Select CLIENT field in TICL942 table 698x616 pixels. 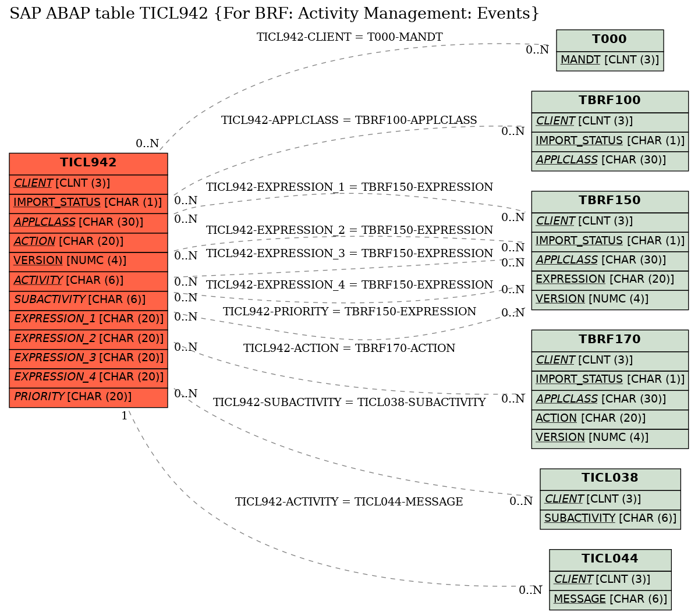tap(88, 184)
